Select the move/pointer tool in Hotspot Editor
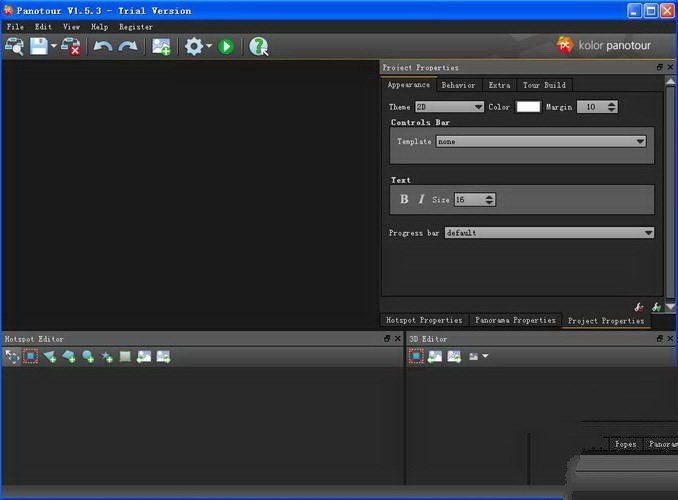 pyautogui.click(x=12, y=356)
